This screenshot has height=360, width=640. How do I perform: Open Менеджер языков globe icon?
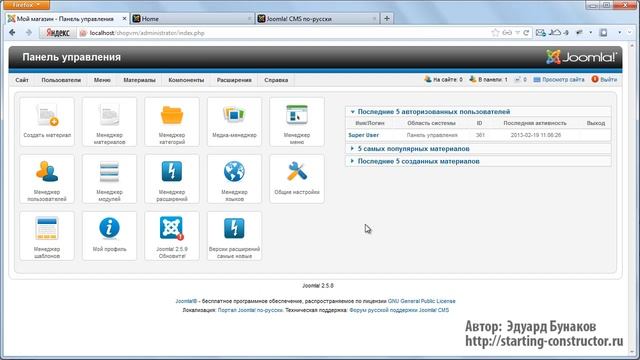click(x=234, y=179)
